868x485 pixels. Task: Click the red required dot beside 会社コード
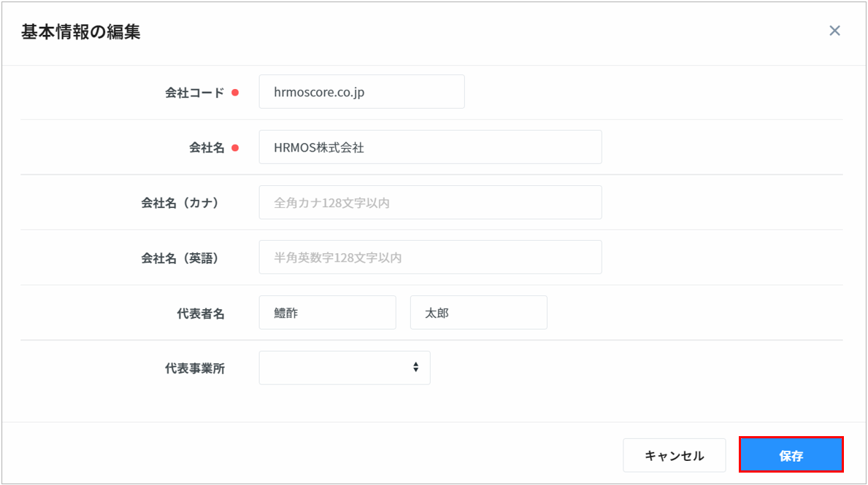(x=235, y=93)
